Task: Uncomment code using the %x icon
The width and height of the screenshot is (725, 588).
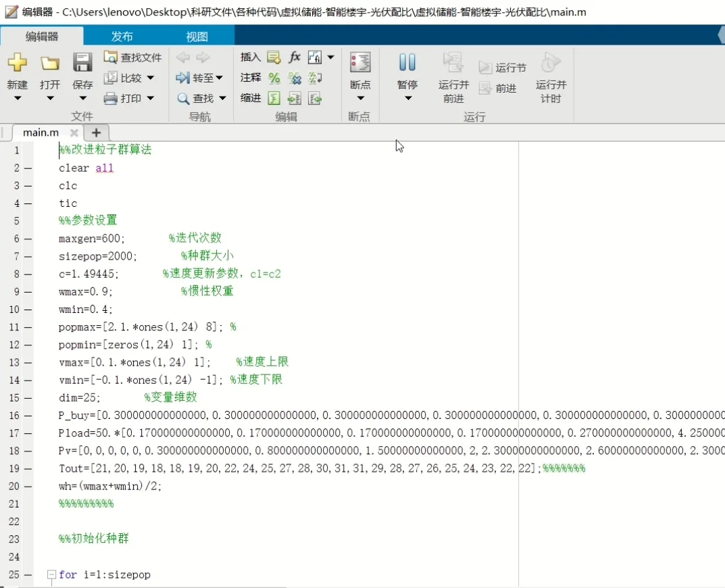Action: coord(295,78)
